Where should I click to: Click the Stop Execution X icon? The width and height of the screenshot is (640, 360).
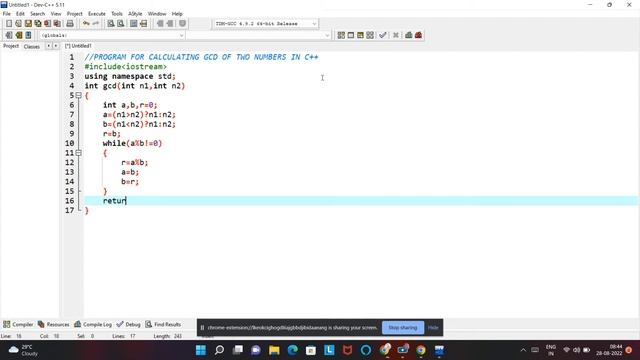click(x=396, y=35)
